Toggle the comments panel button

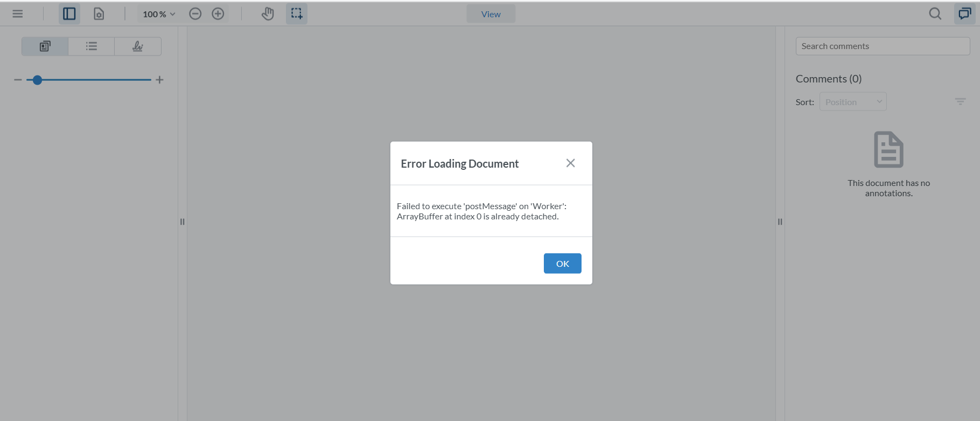[964, 14]
